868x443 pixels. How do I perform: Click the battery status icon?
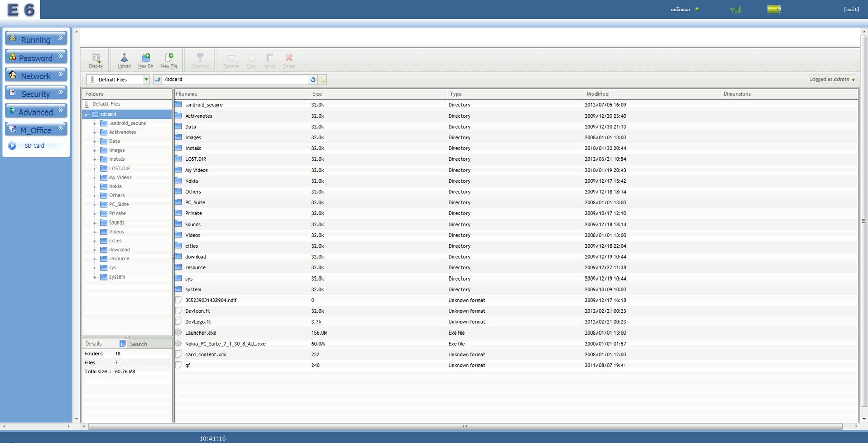pos(774,9)
